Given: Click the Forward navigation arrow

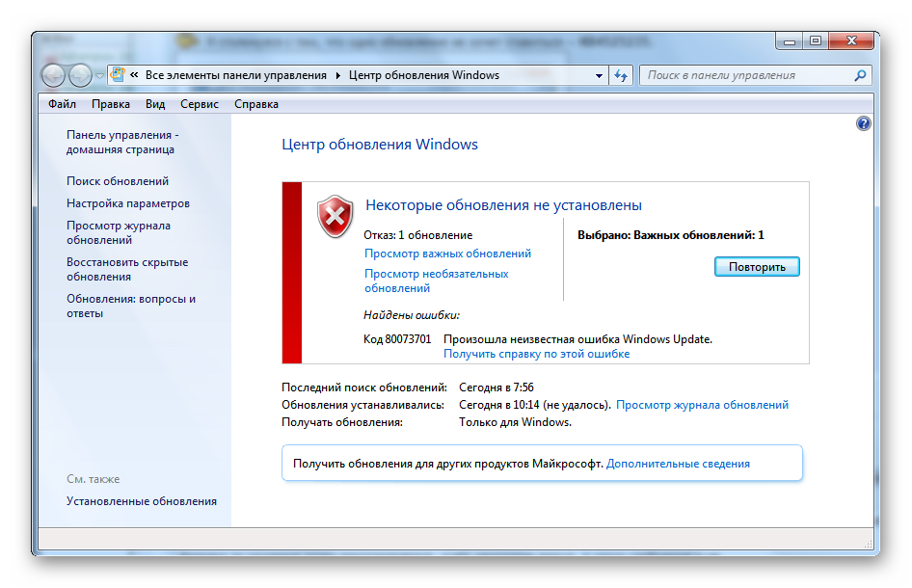Looking at the screenshot, I should (x=80, y=75).
